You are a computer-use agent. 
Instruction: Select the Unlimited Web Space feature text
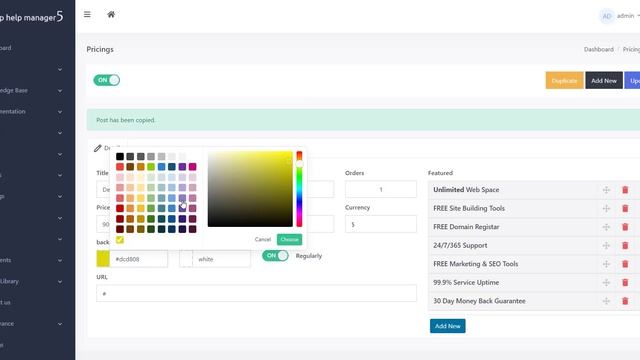pyautogui.click(x=466, y=190)
